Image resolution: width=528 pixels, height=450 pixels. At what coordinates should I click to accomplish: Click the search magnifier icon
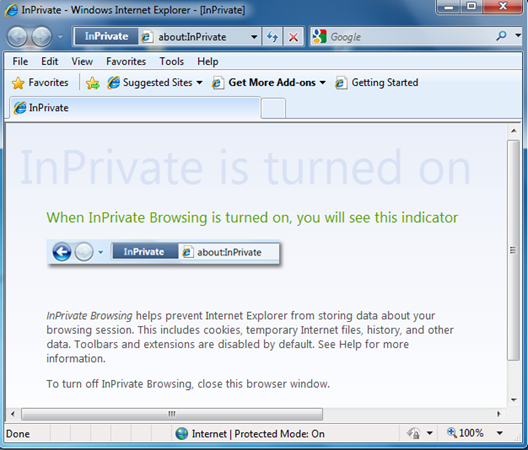tap(501, 35)
